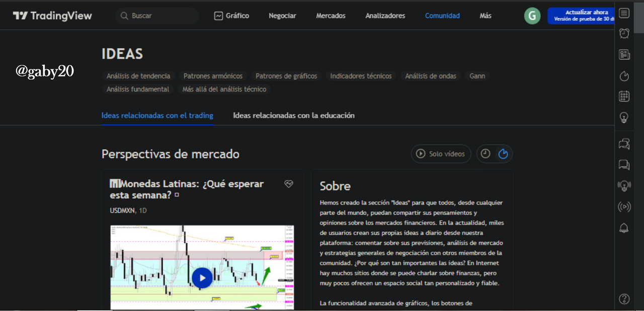Click the 1D timeframe label
644x311 pixels.
pos(143,211)
